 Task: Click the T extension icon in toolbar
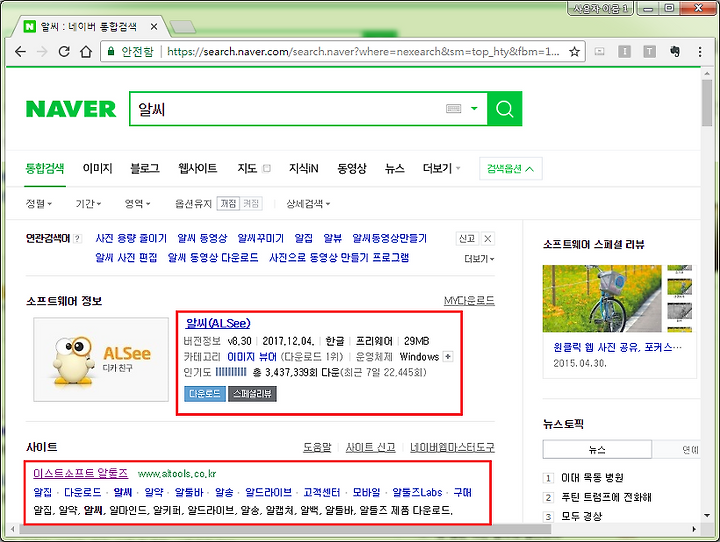649,51
